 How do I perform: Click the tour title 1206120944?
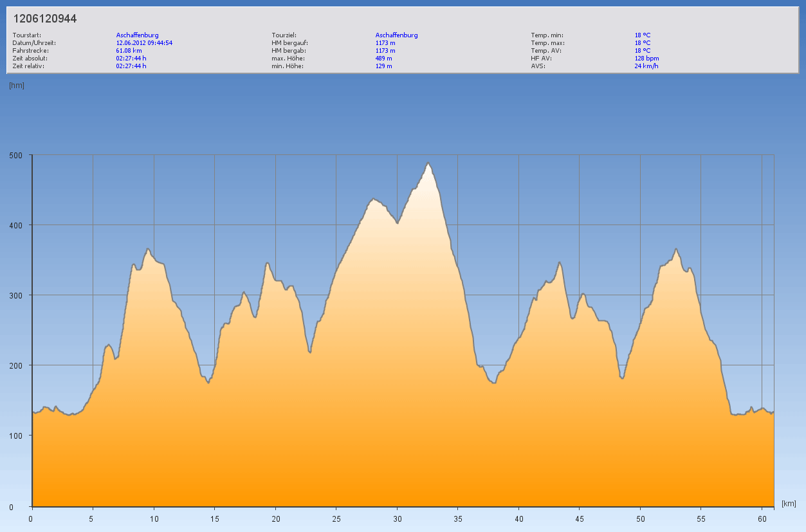tap(45, 19)
